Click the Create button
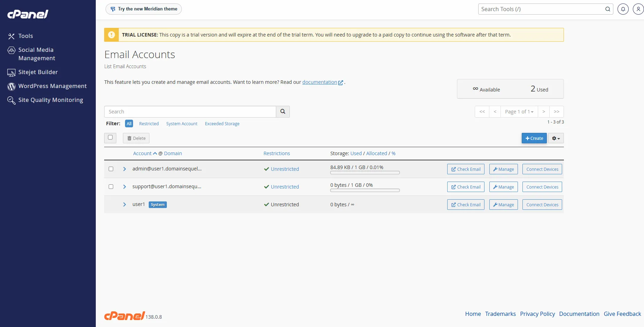Image resolution: width=644 pixels, height=327 pixels. [534, 138]
